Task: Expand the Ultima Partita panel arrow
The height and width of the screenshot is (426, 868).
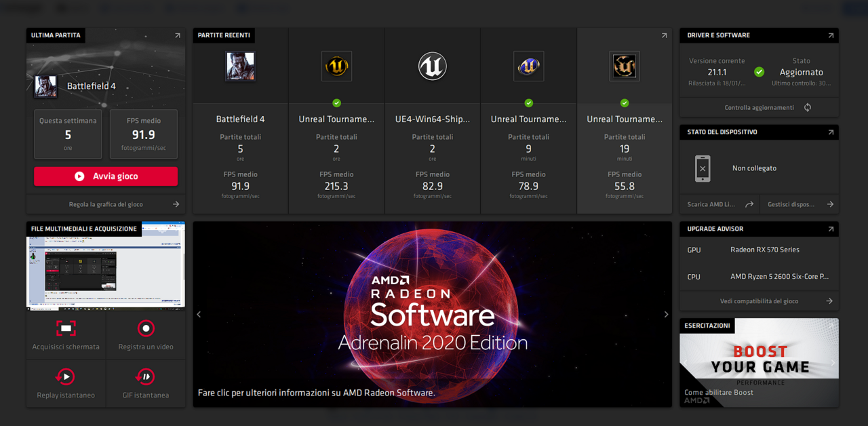Action: [178, 35]
